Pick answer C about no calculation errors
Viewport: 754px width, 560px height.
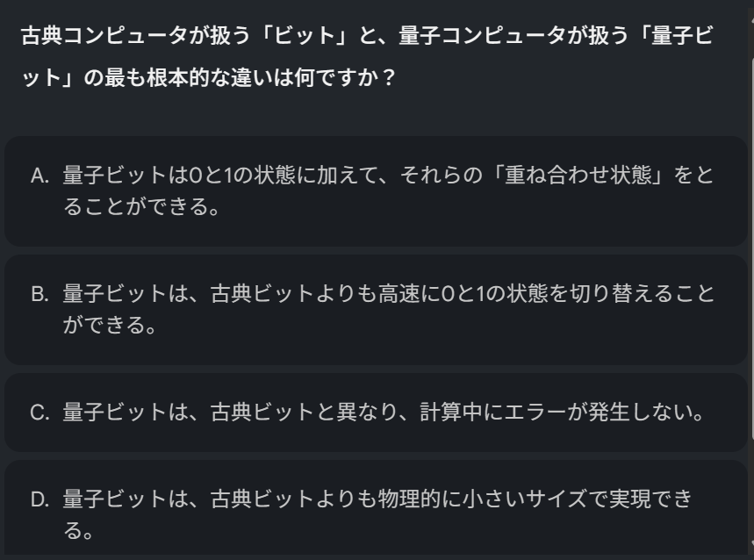(376, 412)
